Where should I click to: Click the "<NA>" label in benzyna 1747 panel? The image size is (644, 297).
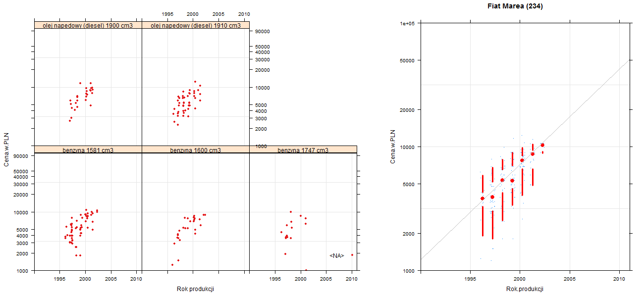(x=336, y=255)
